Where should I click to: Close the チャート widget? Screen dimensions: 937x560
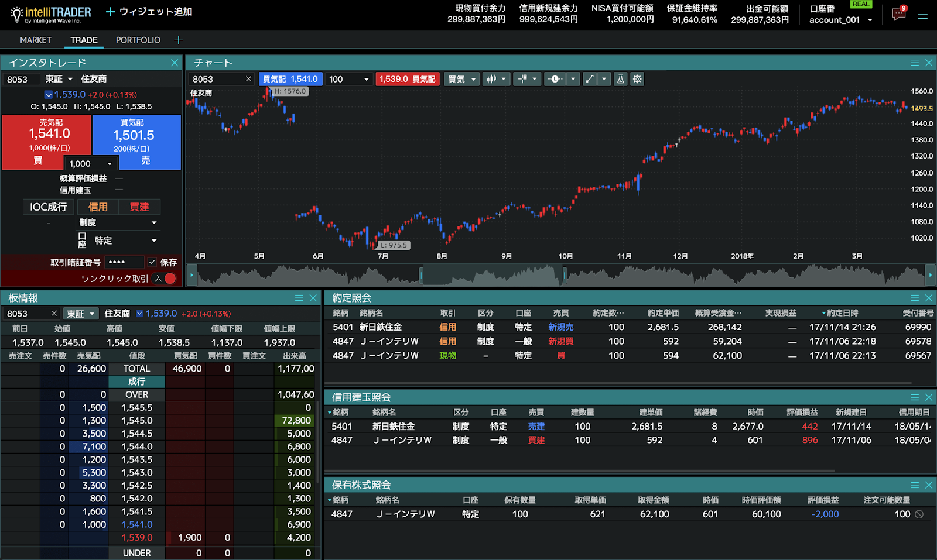click(x=929, y=63)
